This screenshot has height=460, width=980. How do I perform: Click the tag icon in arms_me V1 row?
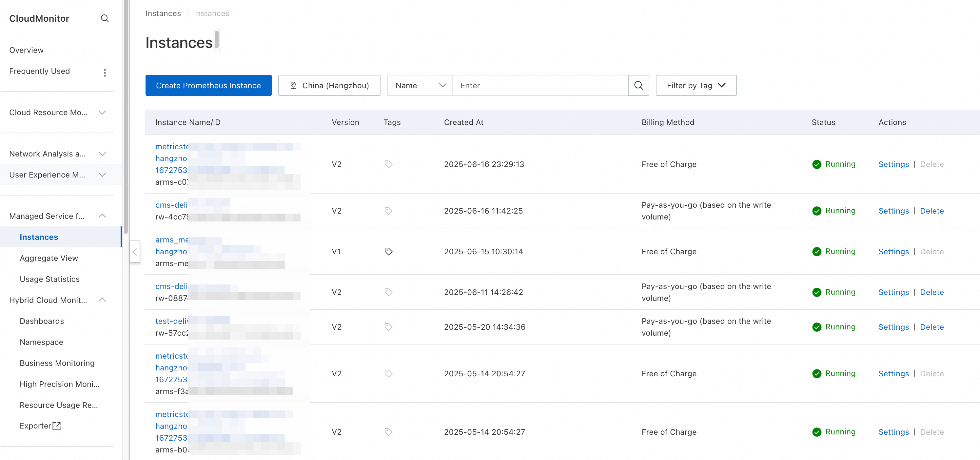[x=388, y=251]
